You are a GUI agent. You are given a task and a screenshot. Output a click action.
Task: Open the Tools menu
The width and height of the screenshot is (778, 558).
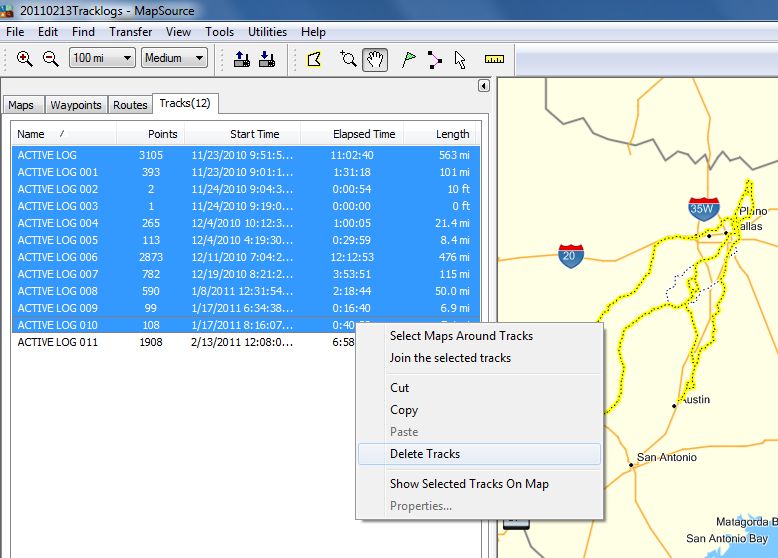coord(219,32)
